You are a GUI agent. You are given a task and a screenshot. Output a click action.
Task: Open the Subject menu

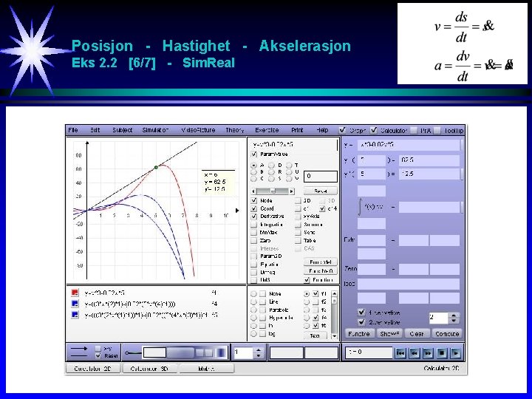click(123, 130)
